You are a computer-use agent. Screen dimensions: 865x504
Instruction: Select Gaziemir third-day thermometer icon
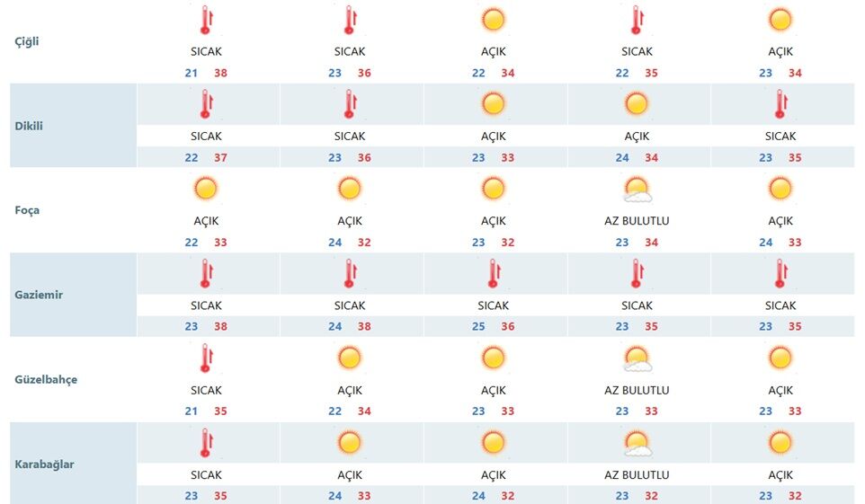pos(494,274)
